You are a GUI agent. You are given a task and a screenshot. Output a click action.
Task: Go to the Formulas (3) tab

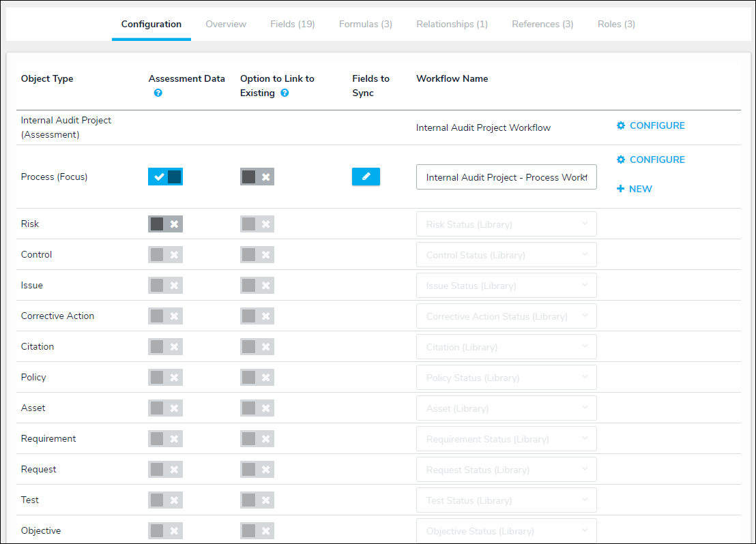click(366, 24)
